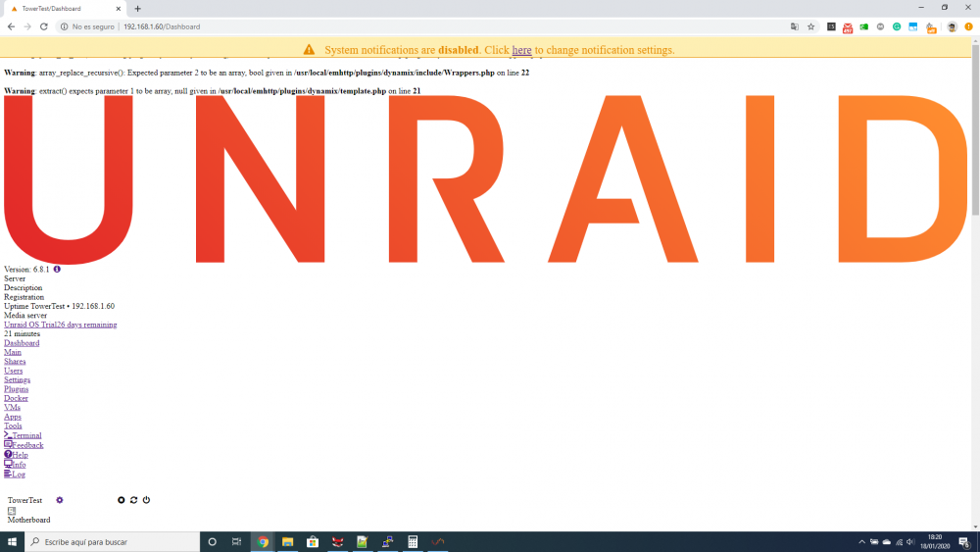Open the Users link
The height and width of the screenshot is (552, 980).
pyautogui.click(x=13, y=371)
